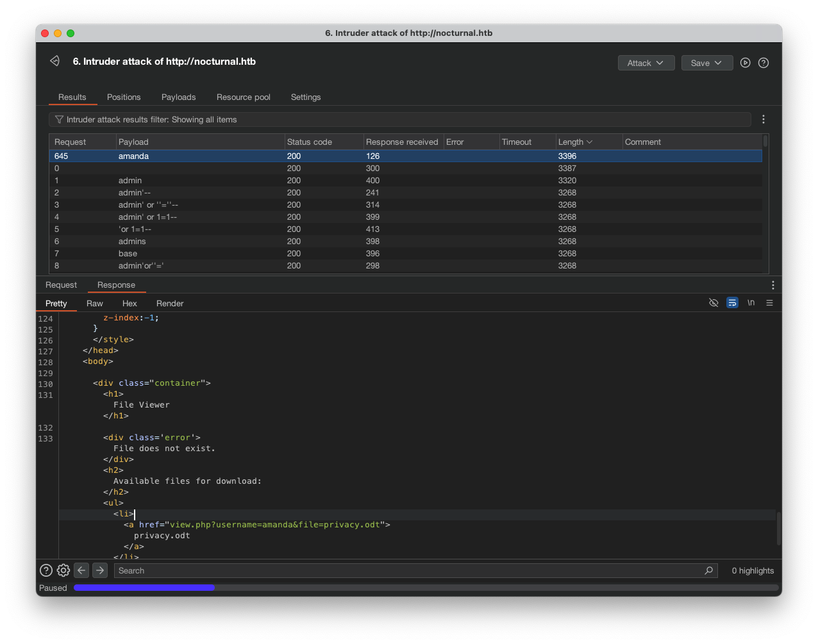The width and height of the screenshot is (818, 644).
Task: Select the Pretty view tab
Action: click(x=56, y=304)
